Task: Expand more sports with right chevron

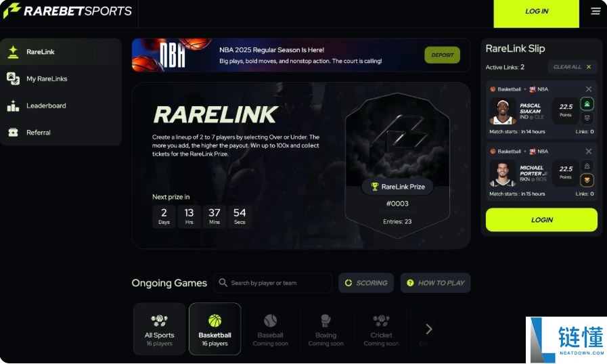Action: (428, 329)
